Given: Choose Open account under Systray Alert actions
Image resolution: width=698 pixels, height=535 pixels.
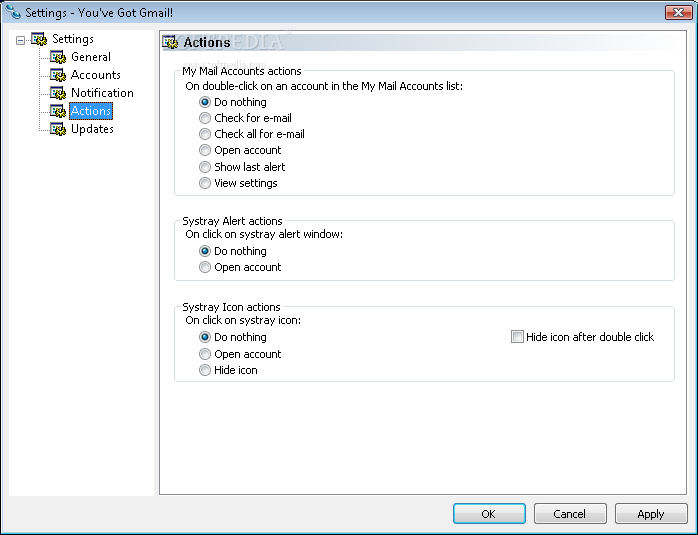Looking at the screenshot, I should pyautogui.click(x=204, y=267).
